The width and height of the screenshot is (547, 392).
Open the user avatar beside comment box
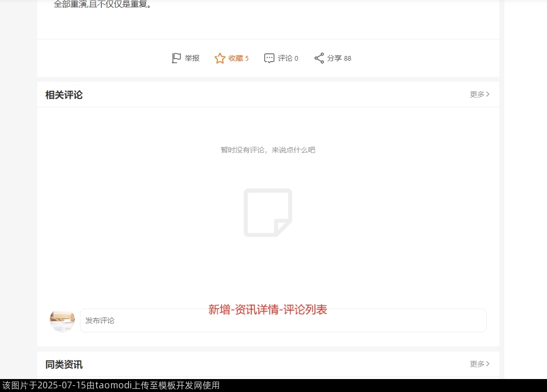tap(62, 320)
